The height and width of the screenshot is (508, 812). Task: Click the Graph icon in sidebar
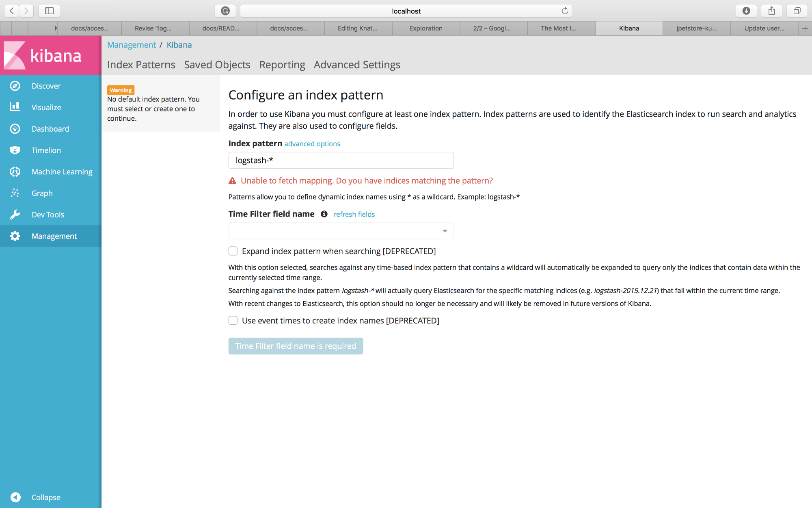coord(15,193)
